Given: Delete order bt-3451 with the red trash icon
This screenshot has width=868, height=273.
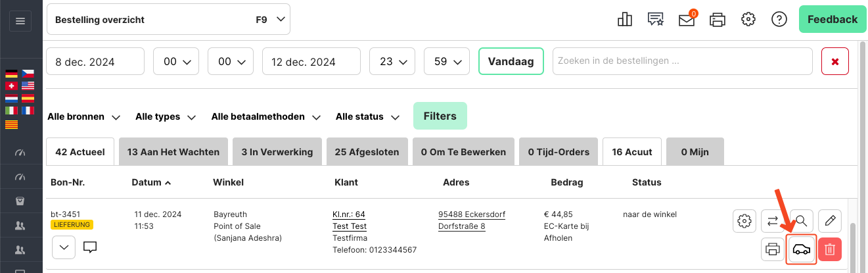Looking at the screenshot, I should [830, 249].
